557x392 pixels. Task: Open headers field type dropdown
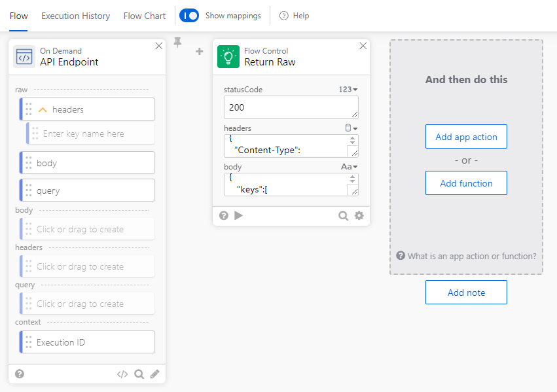[x=351, y=128]
